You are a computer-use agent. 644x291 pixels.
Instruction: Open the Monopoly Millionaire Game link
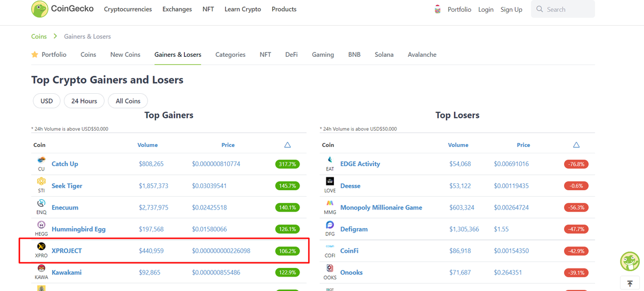381,207
